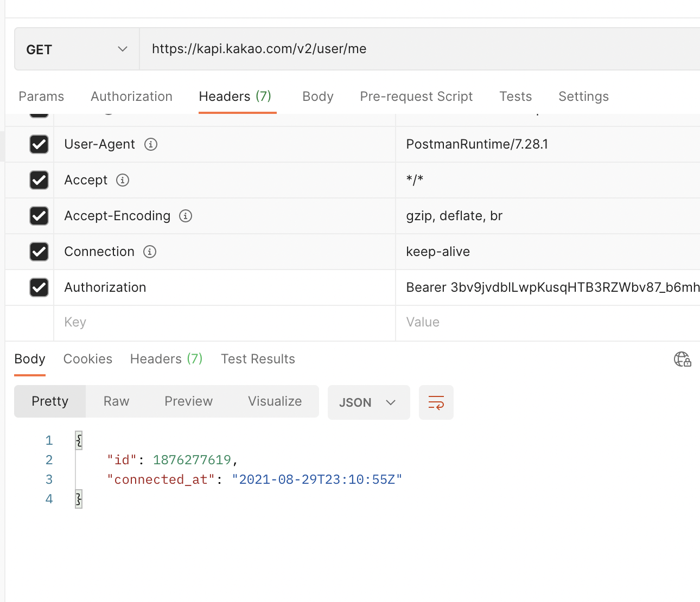
Task: Switch to the Authorization tab
Action: (131, 96)
